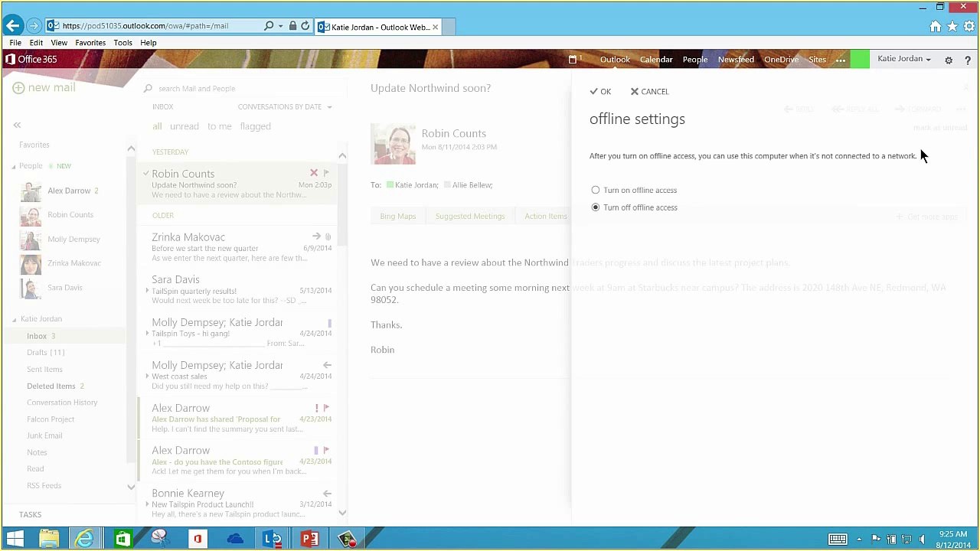Create a new mail message
Viewport: 980px width, 551px height.
click(x=44, y=87)
